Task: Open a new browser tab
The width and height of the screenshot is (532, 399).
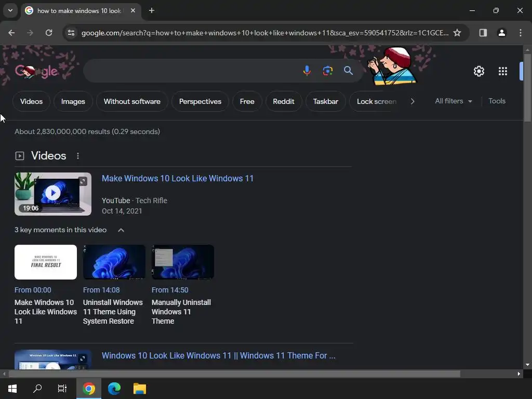Action: [152, 10]
